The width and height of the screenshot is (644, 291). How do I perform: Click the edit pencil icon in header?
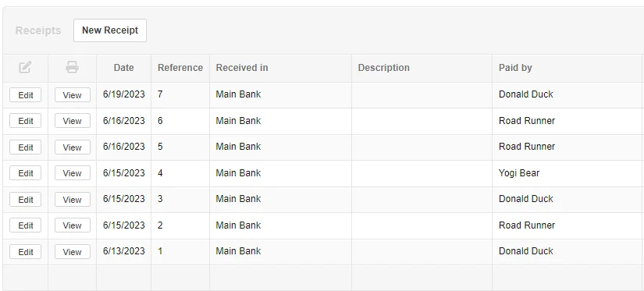tap(25, 67)
